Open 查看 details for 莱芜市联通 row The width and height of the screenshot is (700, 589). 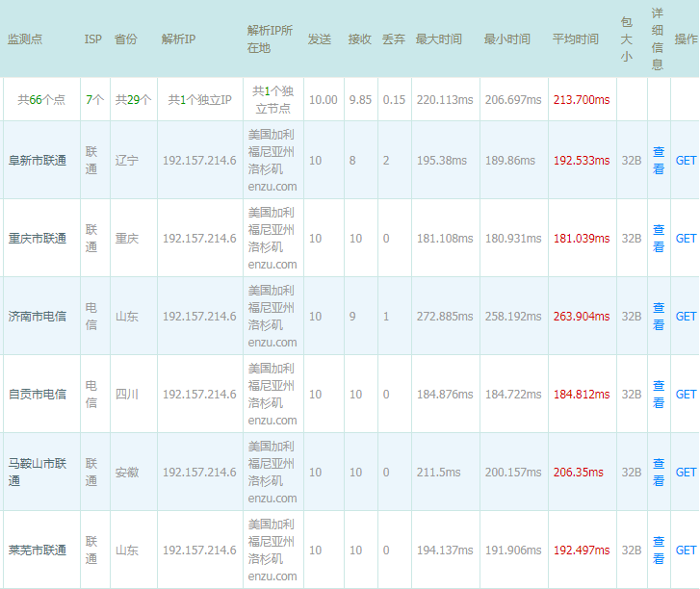tap(659, 551)
